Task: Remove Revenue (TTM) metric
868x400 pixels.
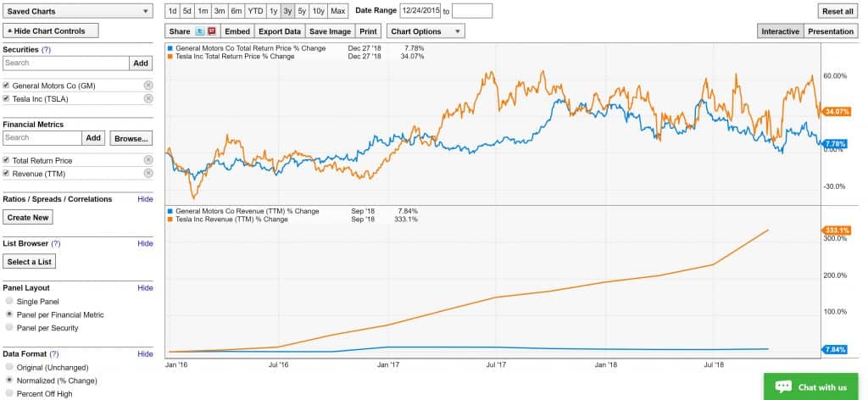Action: pos(148,173)
